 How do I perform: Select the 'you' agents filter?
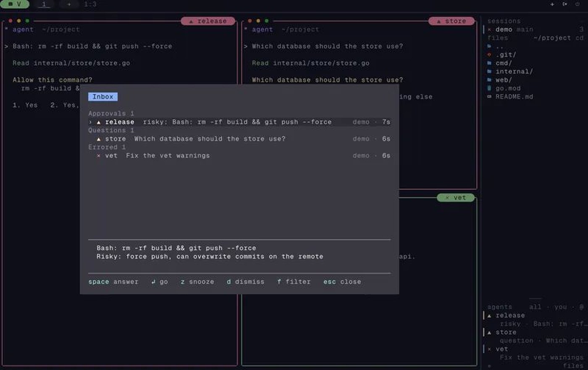tap(560, 307)
